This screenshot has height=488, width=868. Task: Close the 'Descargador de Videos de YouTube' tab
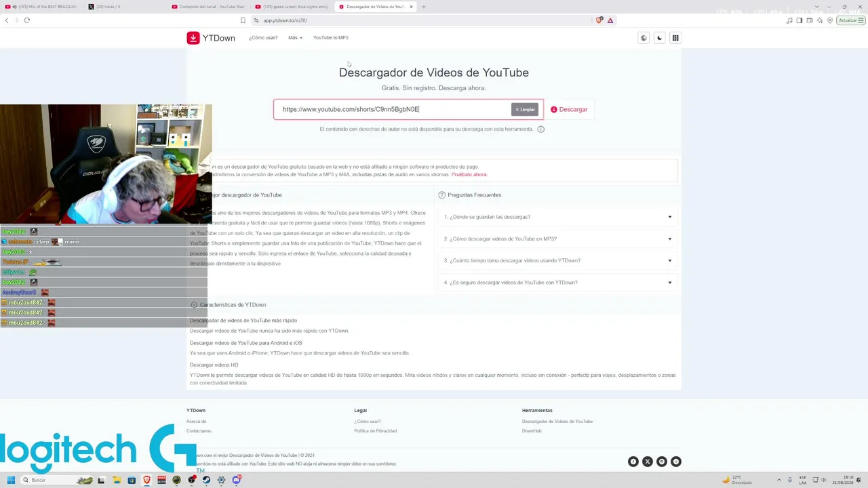[x=411, y=7]
